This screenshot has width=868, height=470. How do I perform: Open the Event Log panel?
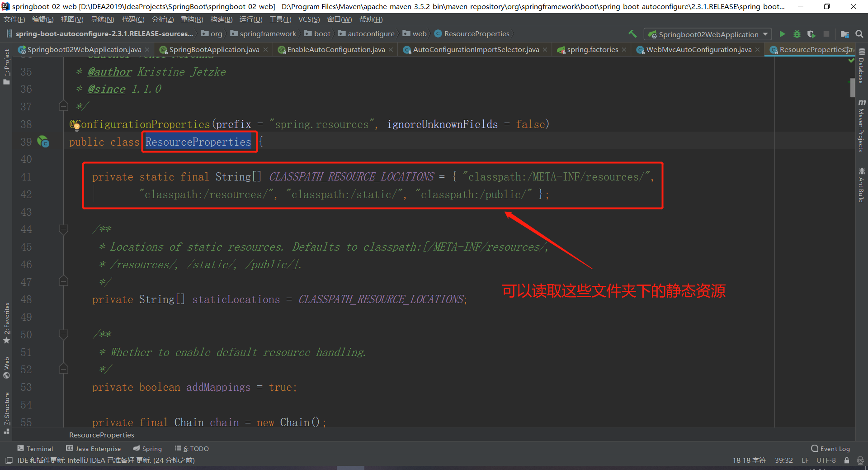[830, 449]
